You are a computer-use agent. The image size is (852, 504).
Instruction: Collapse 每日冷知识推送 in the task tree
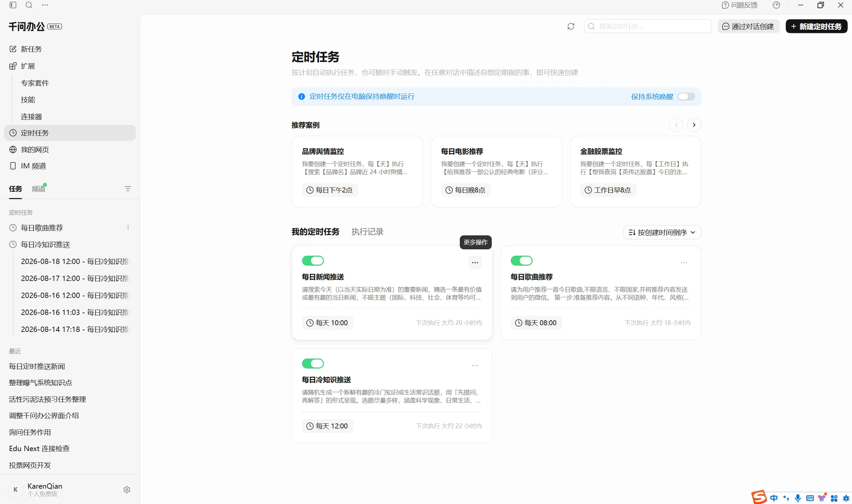coord(70,245)
